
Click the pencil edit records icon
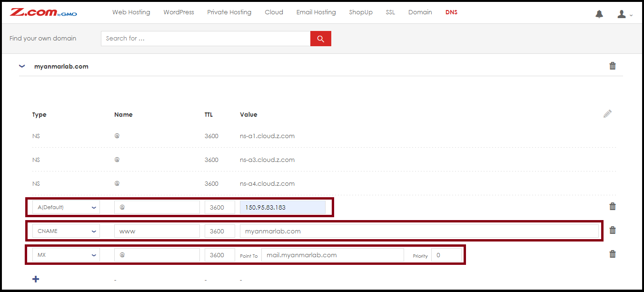tap(607, 114)
